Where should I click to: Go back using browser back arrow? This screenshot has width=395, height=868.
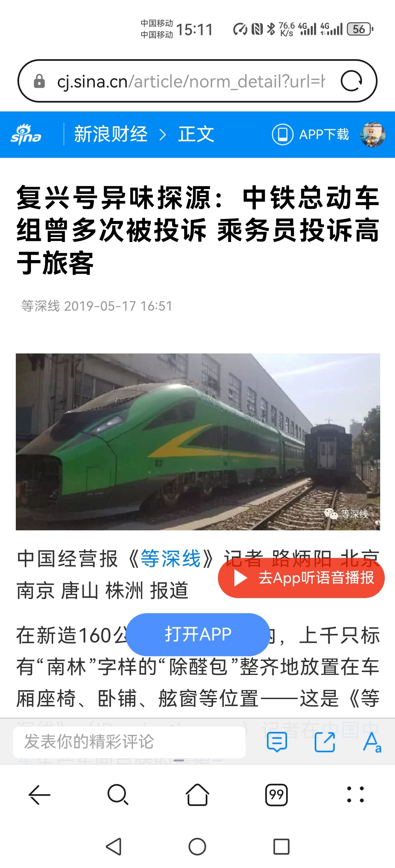[x=39, y=795]
